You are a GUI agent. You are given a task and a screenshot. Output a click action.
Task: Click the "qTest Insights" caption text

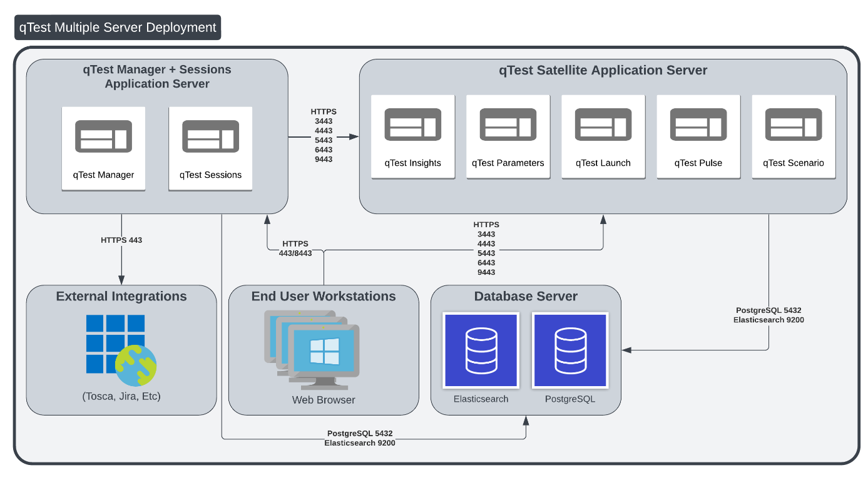pos(413,163)
